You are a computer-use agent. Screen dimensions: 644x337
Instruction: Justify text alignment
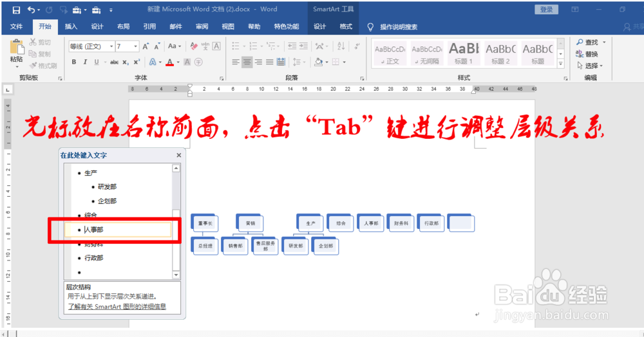pos(269,62)
